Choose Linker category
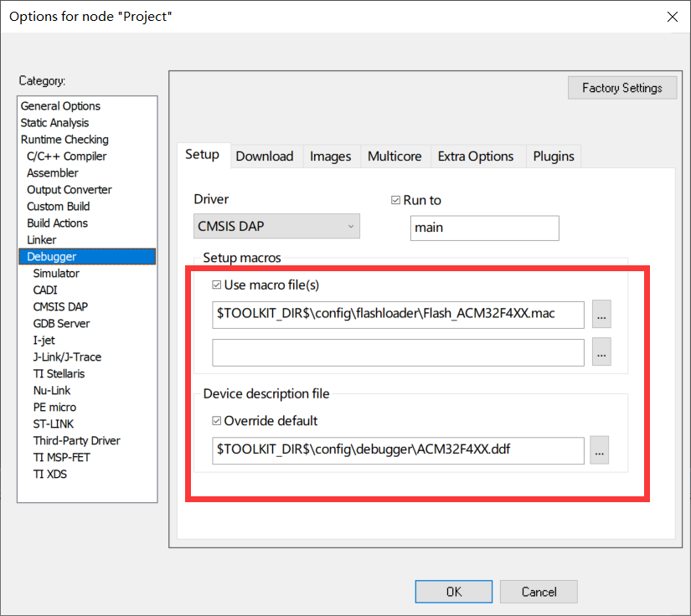The height and width of the screenshot is (616, 691). point(42,240)
